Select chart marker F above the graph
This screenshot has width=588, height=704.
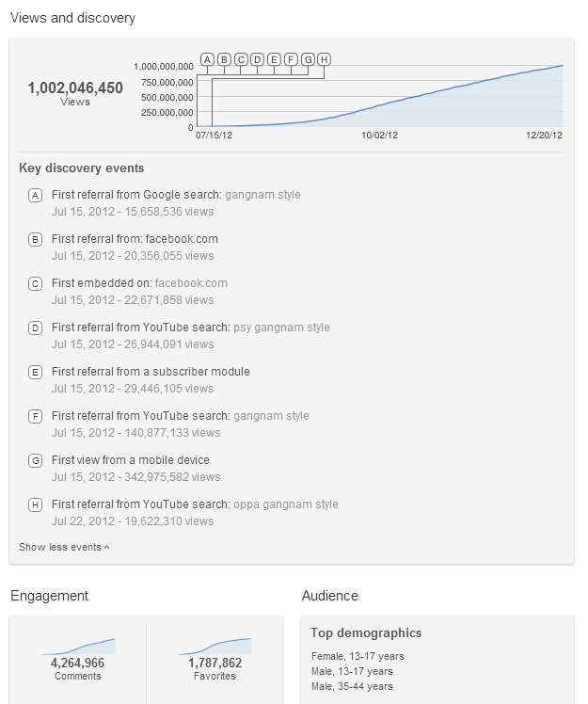pos(291,59)
